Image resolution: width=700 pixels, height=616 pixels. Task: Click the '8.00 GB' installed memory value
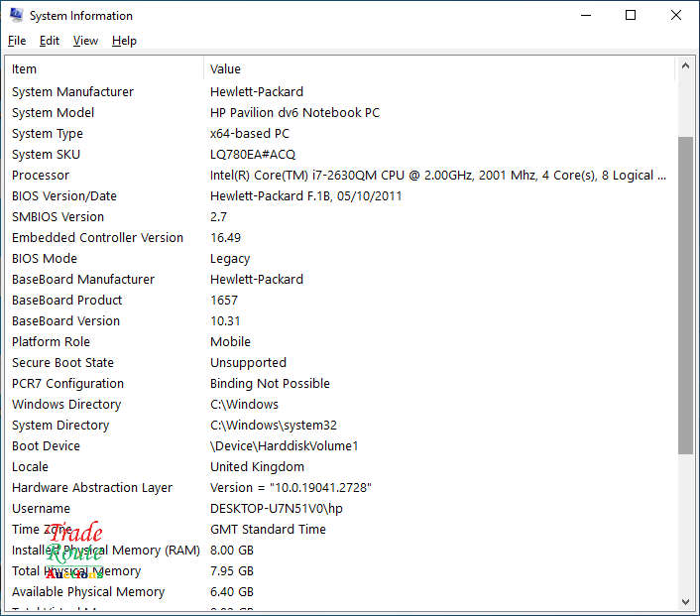232,551
